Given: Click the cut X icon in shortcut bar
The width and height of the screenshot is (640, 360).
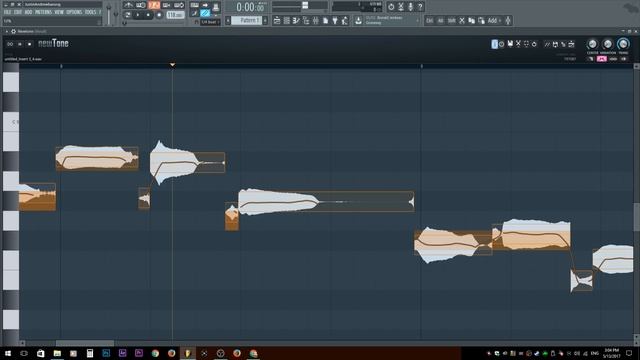Looking at the screenshot, I should tap(462, 20).
